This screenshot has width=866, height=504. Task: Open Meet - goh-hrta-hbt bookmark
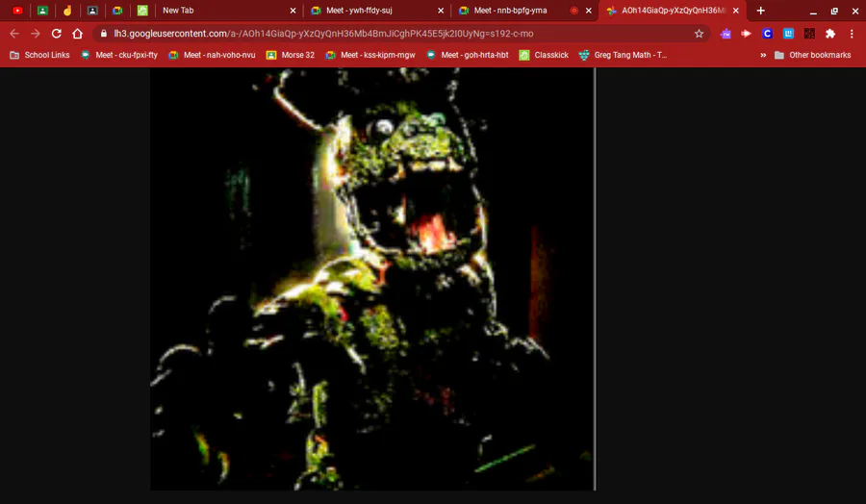coord(468,55)
